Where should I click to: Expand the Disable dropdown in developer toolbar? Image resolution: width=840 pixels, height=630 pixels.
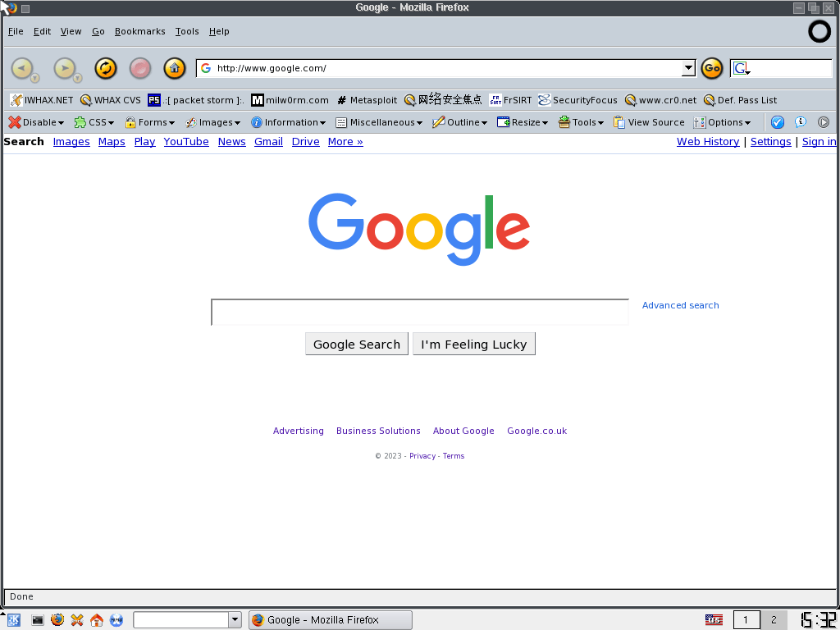[x=37, y=122]
